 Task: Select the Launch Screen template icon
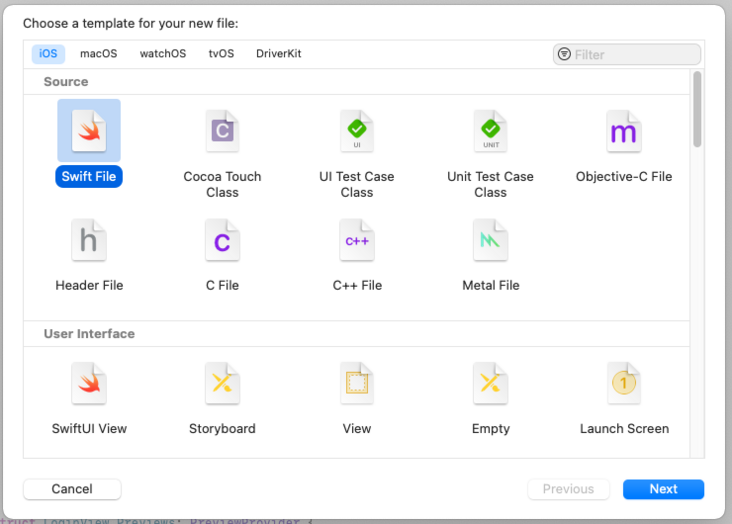click(x=624, y=383)
